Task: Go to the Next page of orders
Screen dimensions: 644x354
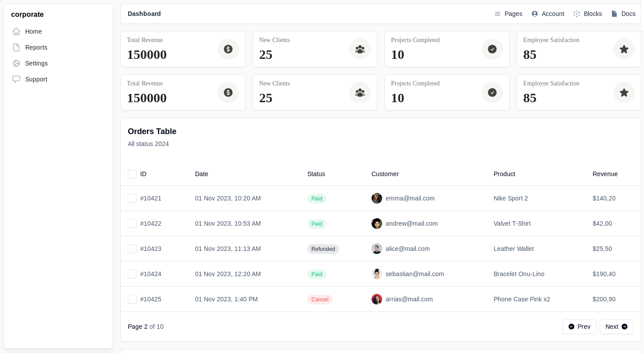Action: click(x=617, y=327)
